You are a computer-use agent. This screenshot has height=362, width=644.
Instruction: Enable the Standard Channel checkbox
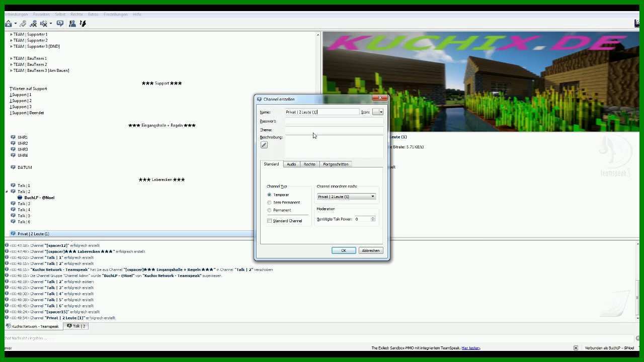pos(269,221)
